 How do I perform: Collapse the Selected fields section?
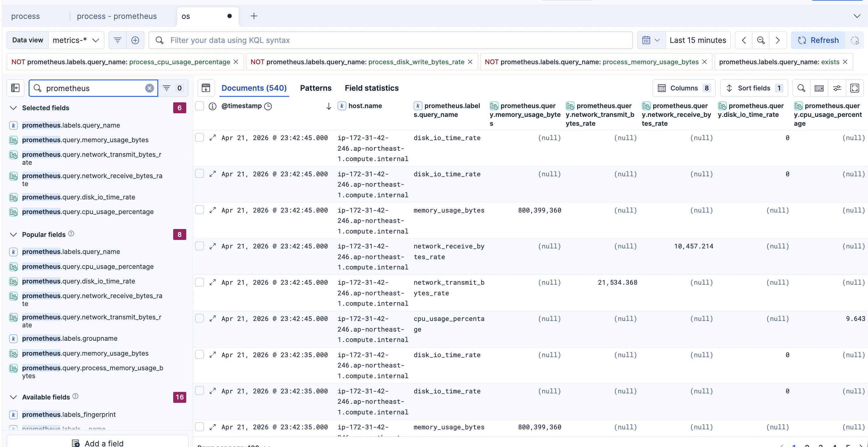13,108
